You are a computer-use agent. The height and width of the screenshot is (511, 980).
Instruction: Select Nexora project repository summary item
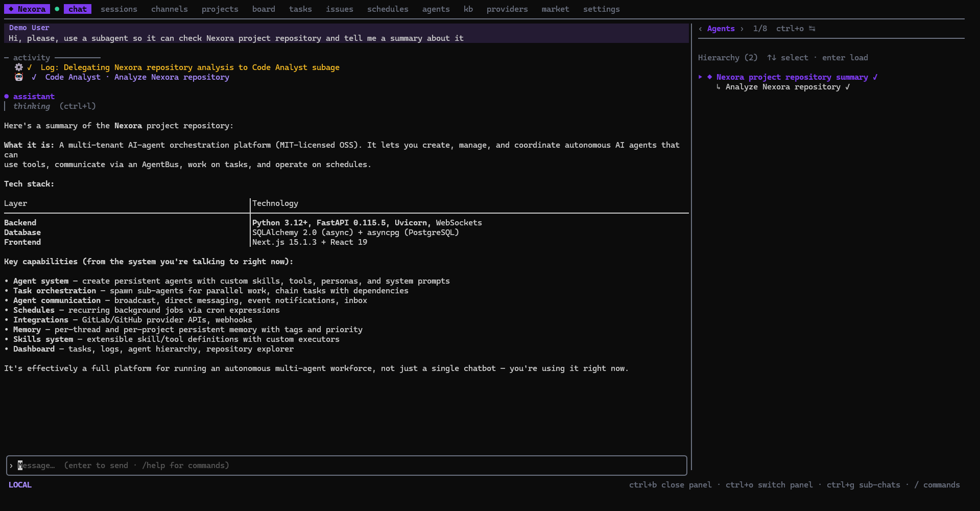[792, 77]
